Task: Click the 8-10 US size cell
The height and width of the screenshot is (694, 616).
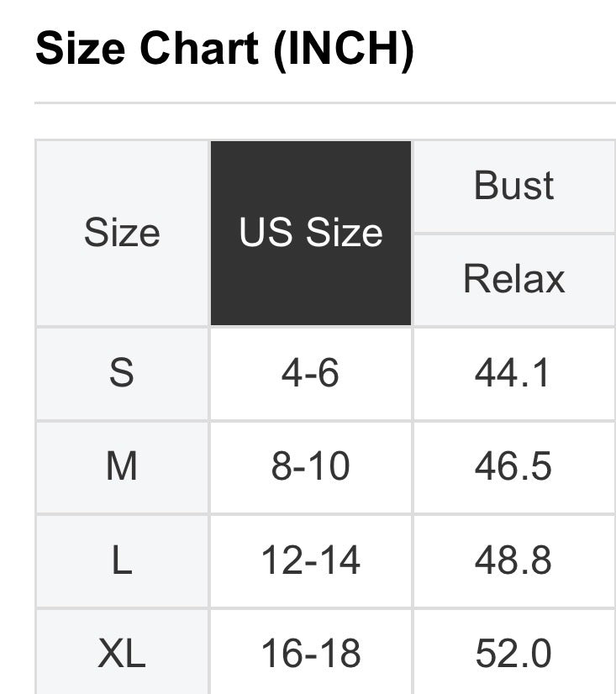Action: pyautogui.click(x=310, y=465)
